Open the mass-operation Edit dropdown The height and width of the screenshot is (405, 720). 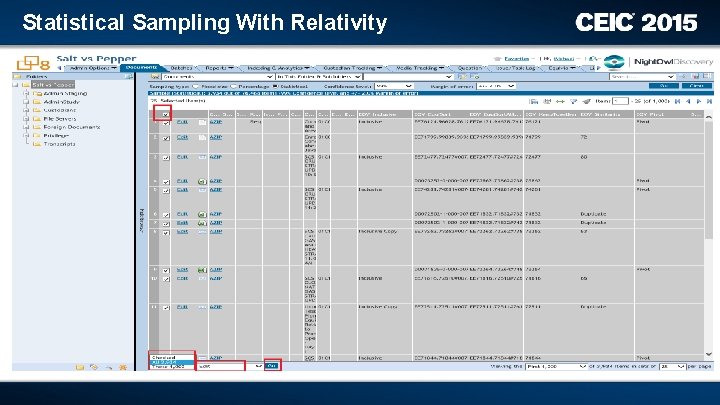click(x=230, y=366)
